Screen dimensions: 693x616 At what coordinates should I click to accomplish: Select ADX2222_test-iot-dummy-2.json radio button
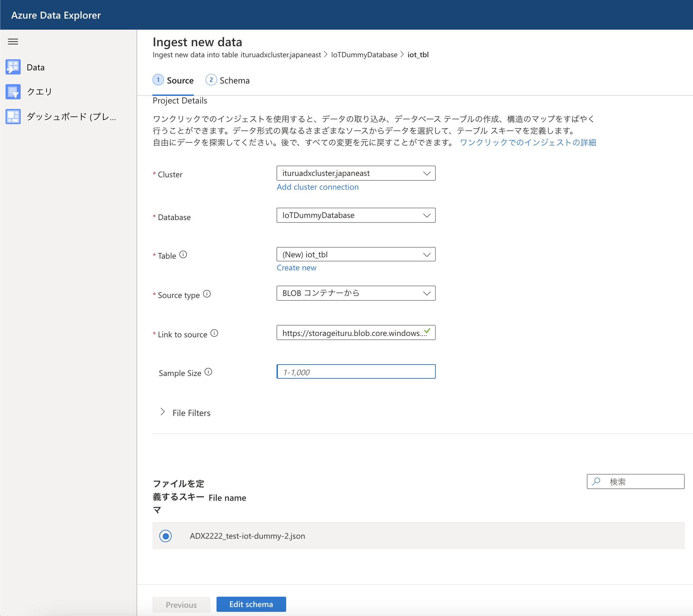pos(165,536)
